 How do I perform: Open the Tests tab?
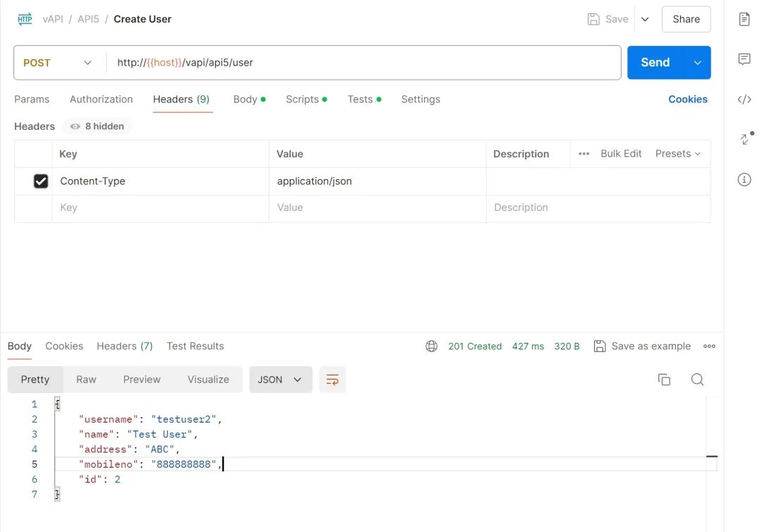pos(364,99)
